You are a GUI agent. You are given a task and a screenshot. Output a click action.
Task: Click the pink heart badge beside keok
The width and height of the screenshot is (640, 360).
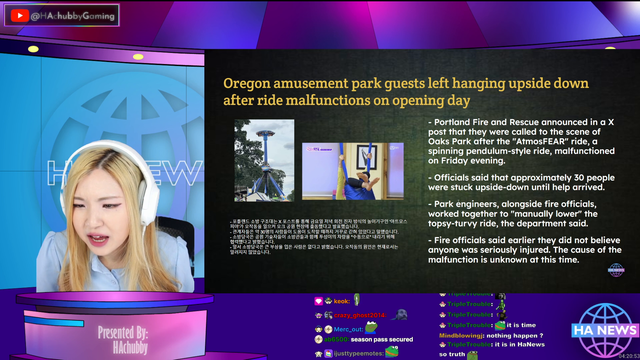point(318,301)
